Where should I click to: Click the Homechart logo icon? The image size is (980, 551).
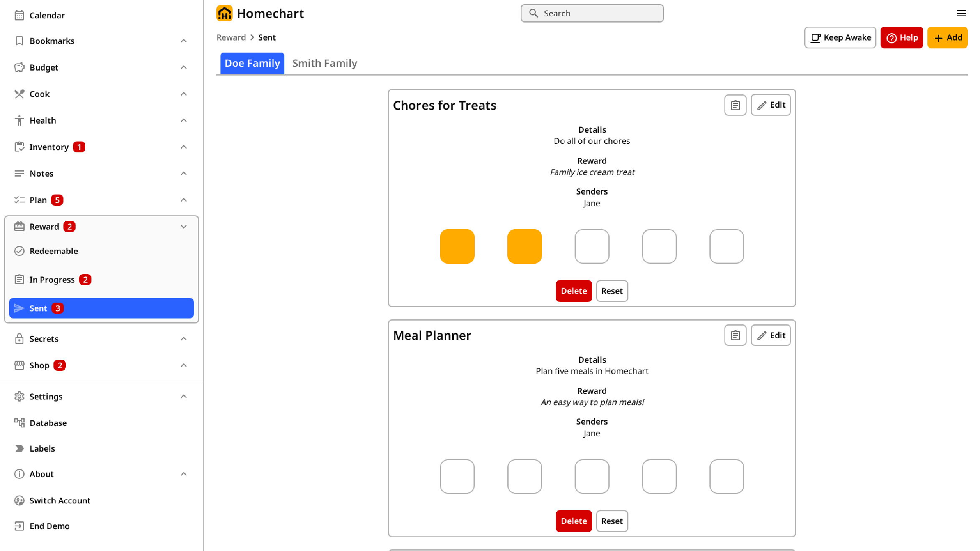224,13
